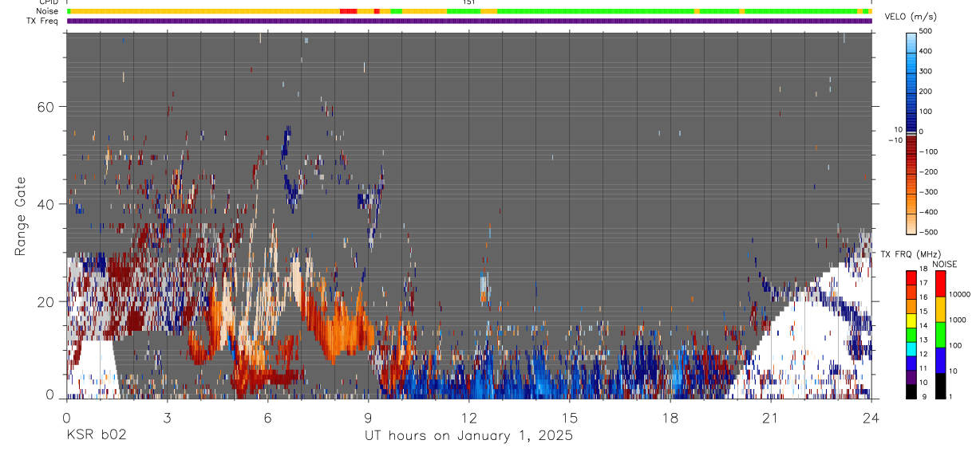This screenshot has height=452, width=980.
Task: Click the -10 label beside the velocity bar
Action: coord(894,140)
